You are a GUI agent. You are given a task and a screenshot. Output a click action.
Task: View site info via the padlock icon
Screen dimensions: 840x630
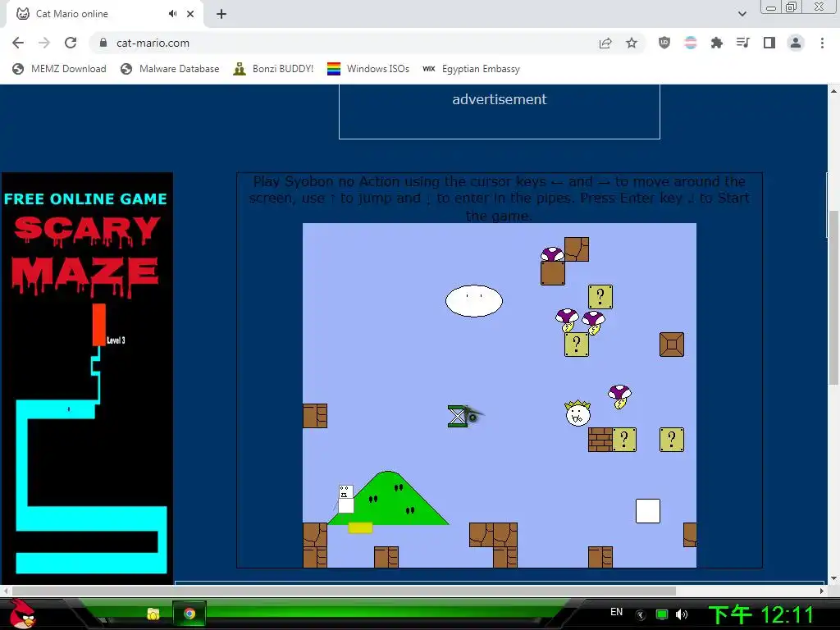click(103, 43)
